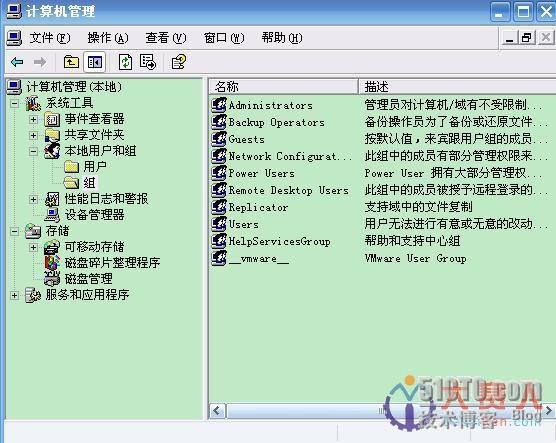556x443 pixels.
Task: Expand the 服务和应用程序 tree node
Action: [14, 295]
